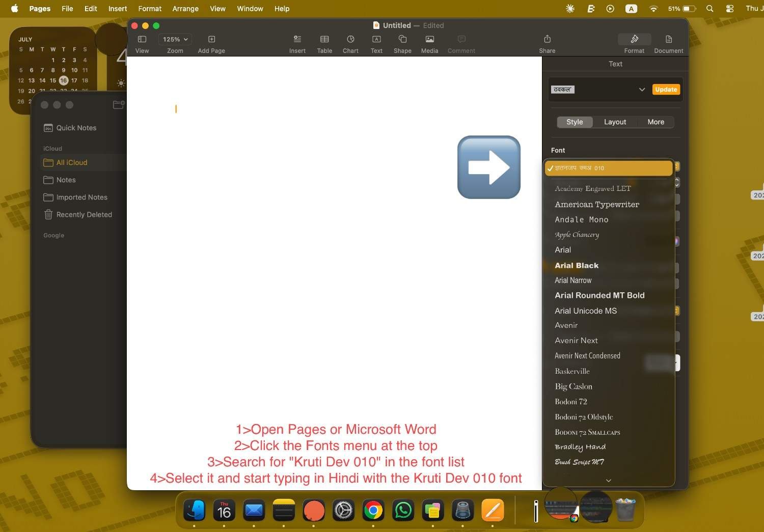
Task: Open Pages from the Dock
Action: click(x=493, y=510)
